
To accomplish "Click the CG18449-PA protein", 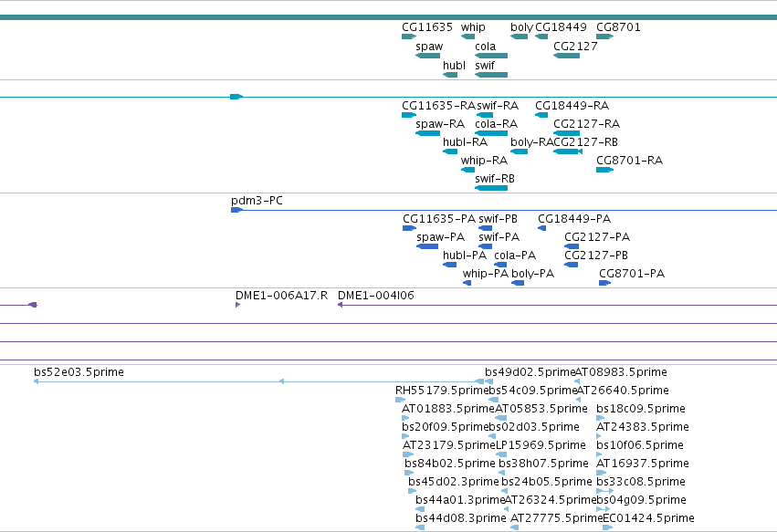I will (x=541, y=228).
